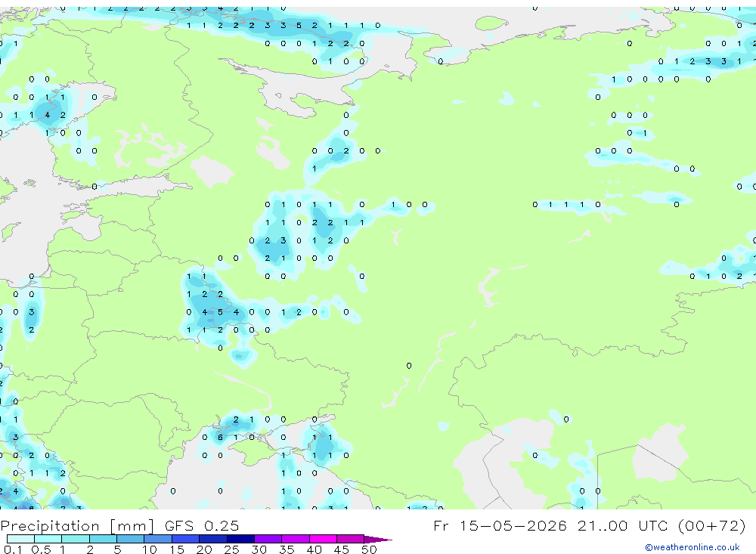The width and height of the screenshot is (756, 554).
Task: Select the legend swatch between 40 and 45
Action: coord(323,539)
